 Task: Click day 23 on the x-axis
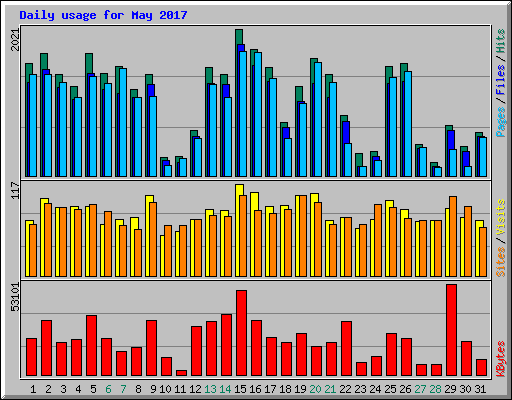coord(360,389)
